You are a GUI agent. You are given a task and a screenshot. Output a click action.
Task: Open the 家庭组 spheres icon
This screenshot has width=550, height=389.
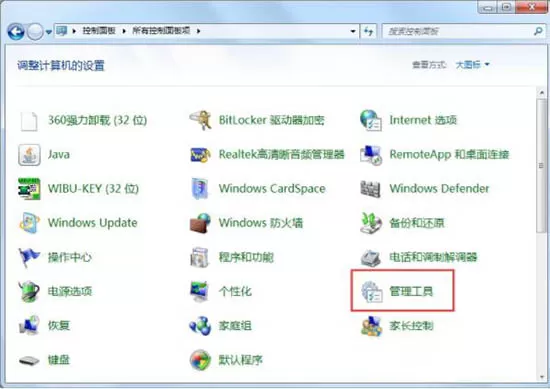(x=200, y=326)
